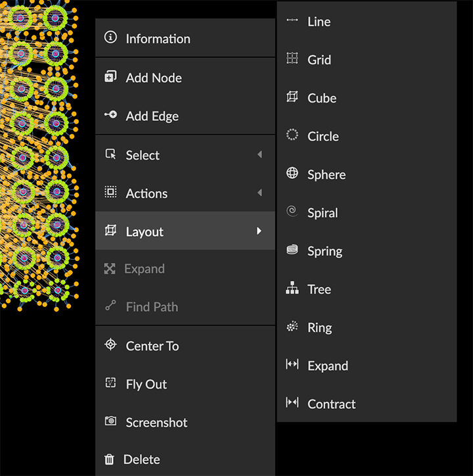Click the Screenshot camera icon
473x476 pixels.
[110, 421]
